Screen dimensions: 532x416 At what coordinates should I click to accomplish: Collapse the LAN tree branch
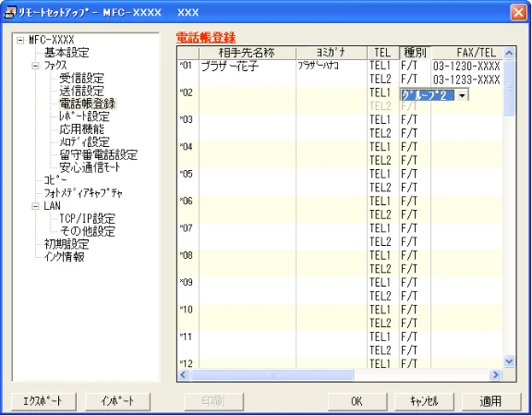[36, 206]
